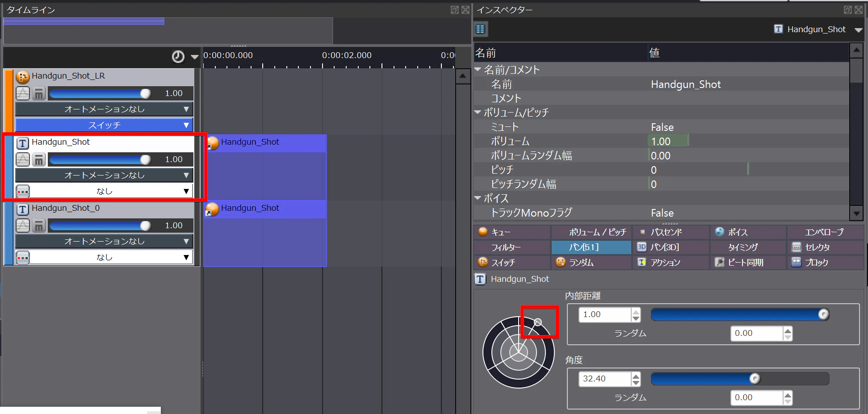Toggle the envelope icon on Handgun_Shot track
This screenshot has width=868, height=414.
click(23, 159)
